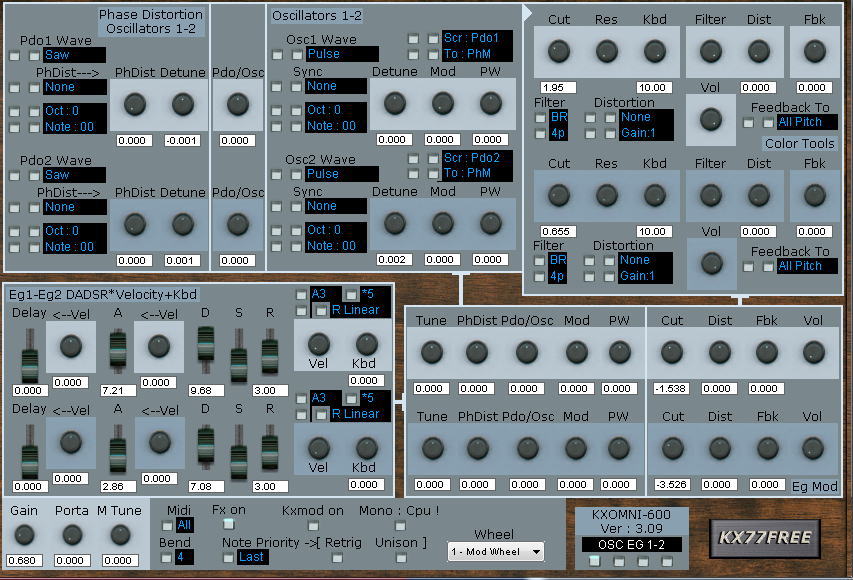Click the OSC EG 1-2 page display
Viewport: 853px width, 580px height.
631,545
